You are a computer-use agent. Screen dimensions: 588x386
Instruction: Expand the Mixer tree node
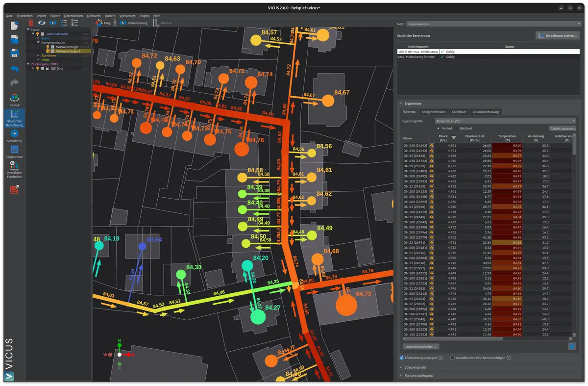click(38, 60)
